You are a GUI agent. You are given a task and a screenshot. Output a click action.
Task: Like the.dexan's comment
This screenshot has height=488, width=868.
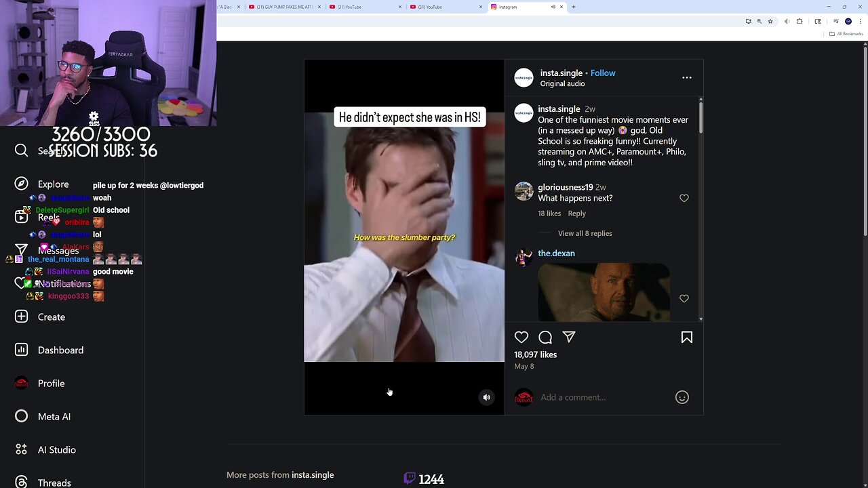click(x=684, y=298)
